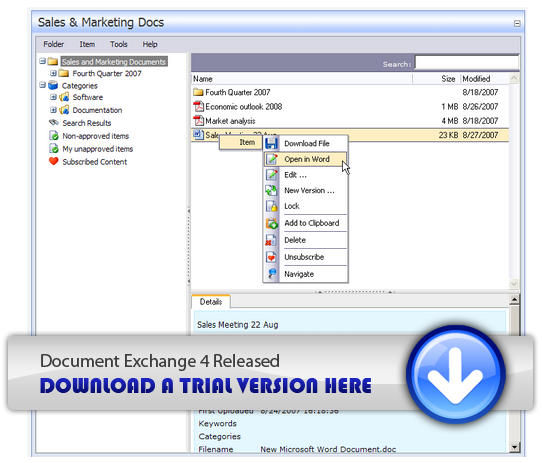
Task: Click Download a Trial Version Here banner text
Action: pos(206,386)
